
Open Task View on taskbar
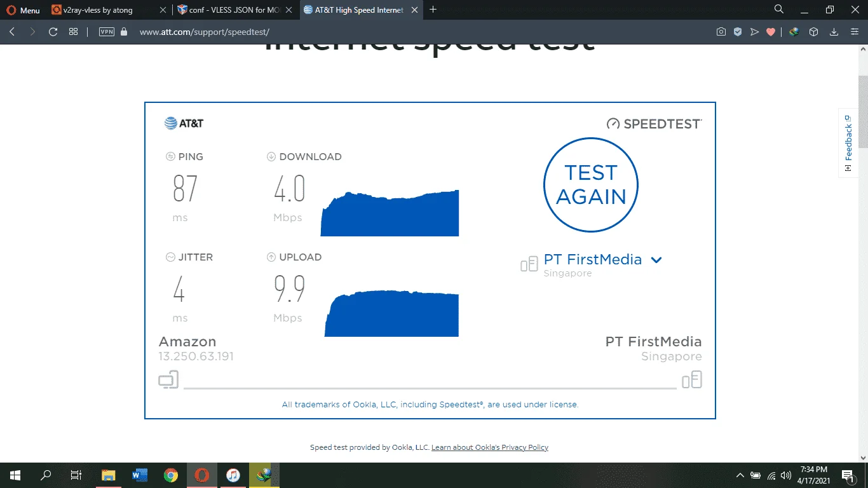click(x=76, y=475)
